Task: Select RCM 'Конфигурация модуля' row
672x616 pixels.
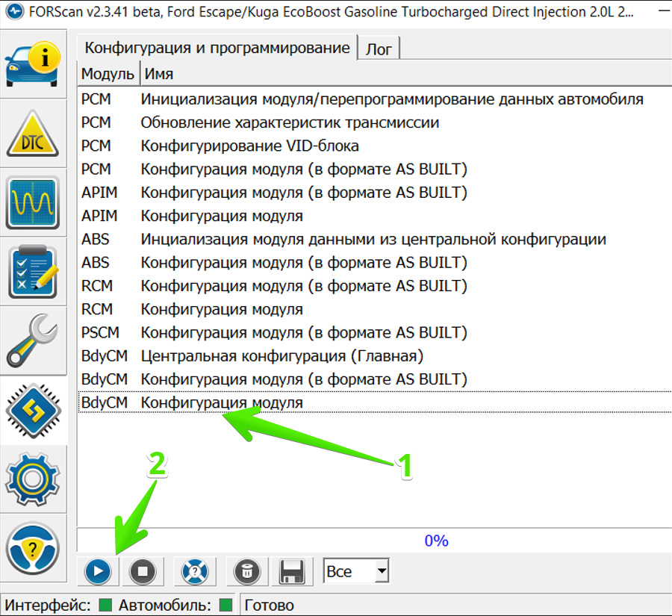Action: tap(375, 309)
